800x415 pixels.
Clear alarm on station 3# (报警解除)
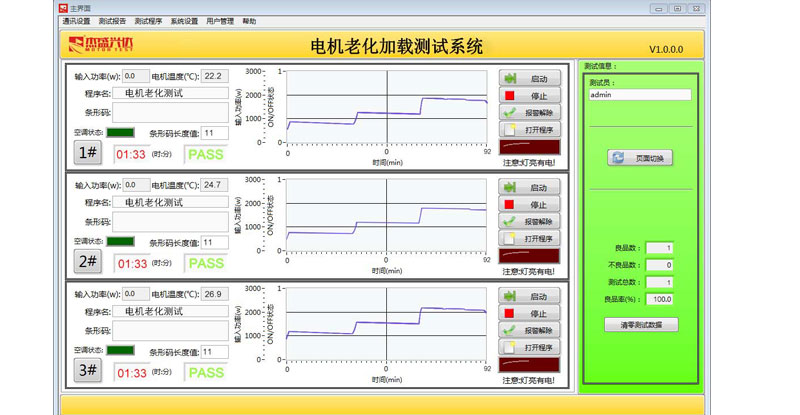coord(529,330)
